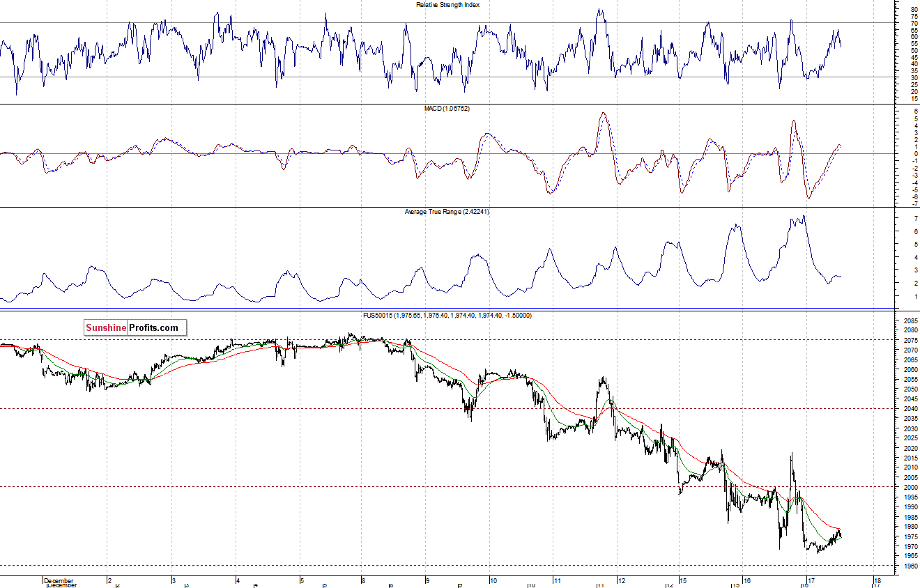Image resolution: width=920 pixels, height=588 pixels.
Task: Select the 12 date label on time axis
Action: coord(621,580)
